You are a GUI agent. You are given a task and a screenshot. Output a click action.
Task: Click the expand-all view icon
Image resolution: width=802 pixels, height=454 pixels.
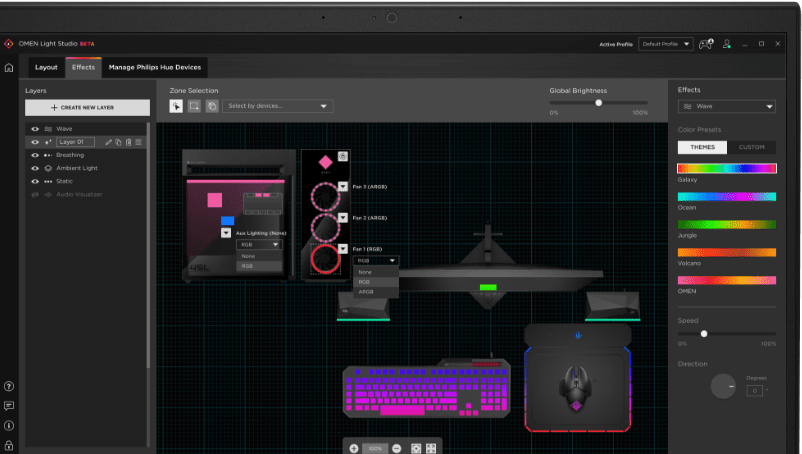point(431,448)
